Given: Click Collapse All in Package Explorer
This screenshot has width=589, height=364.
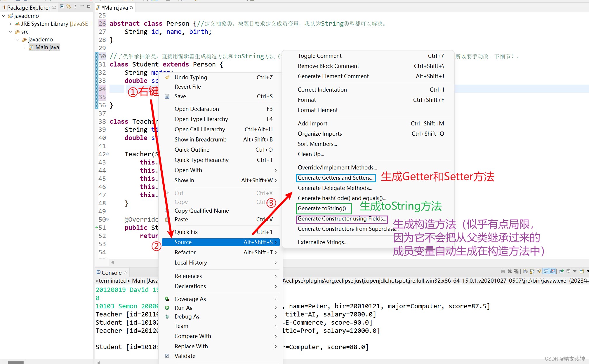Looking at the screenshot, I should pyautogui.click(x=62, y=6).
